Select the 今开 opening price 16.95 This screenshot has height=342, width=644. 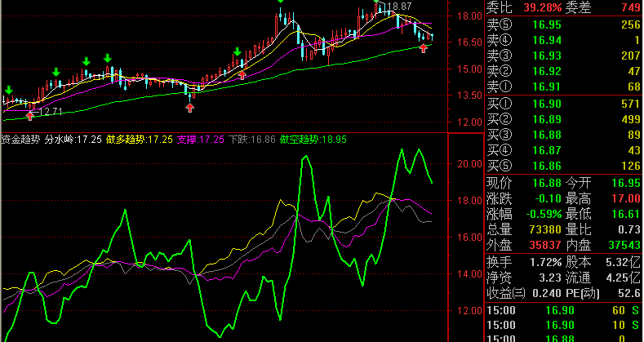626,183
